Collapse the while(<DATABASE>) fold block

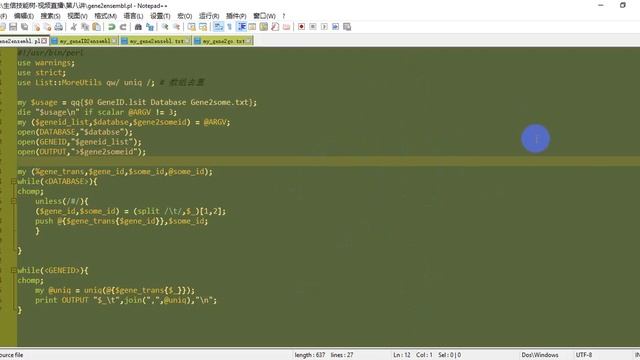click(13, 181)
